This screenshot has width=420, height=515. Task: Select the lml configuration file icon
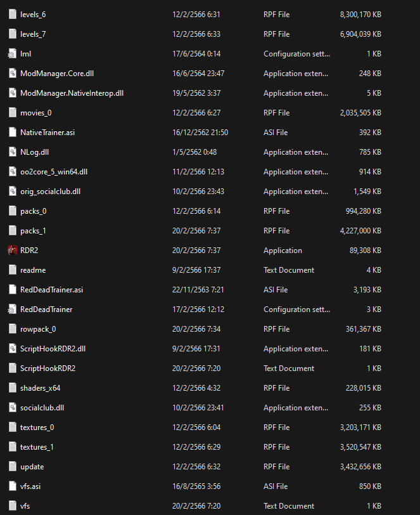[11, 54]
